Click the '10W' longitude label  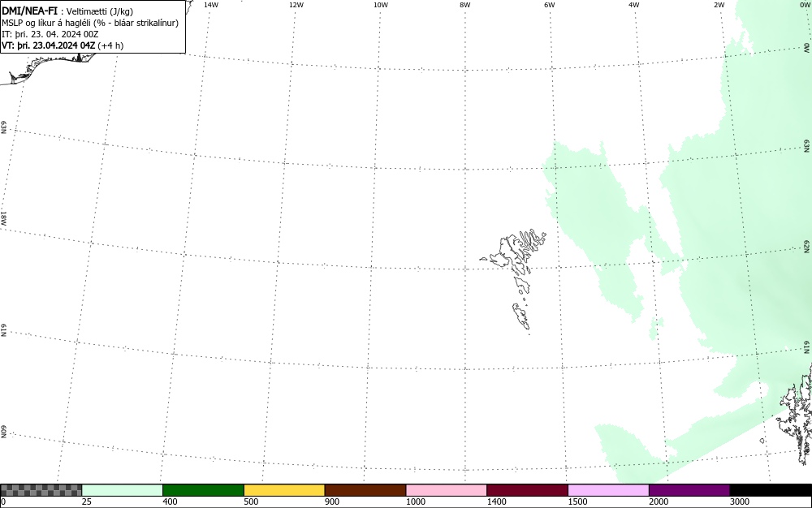click(x=381, y=5)
